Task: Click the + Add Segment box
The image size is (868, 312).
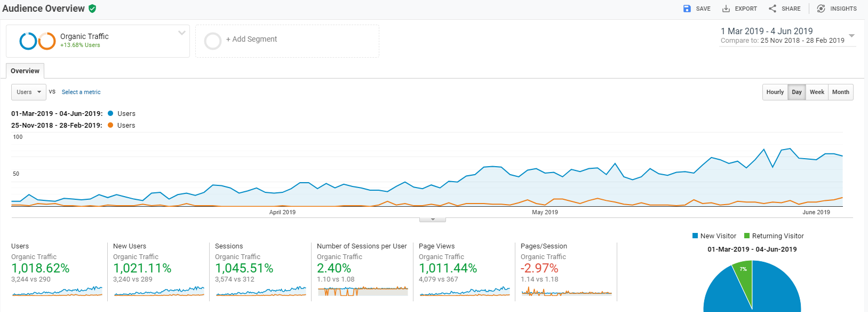Action: coord(287,41)
